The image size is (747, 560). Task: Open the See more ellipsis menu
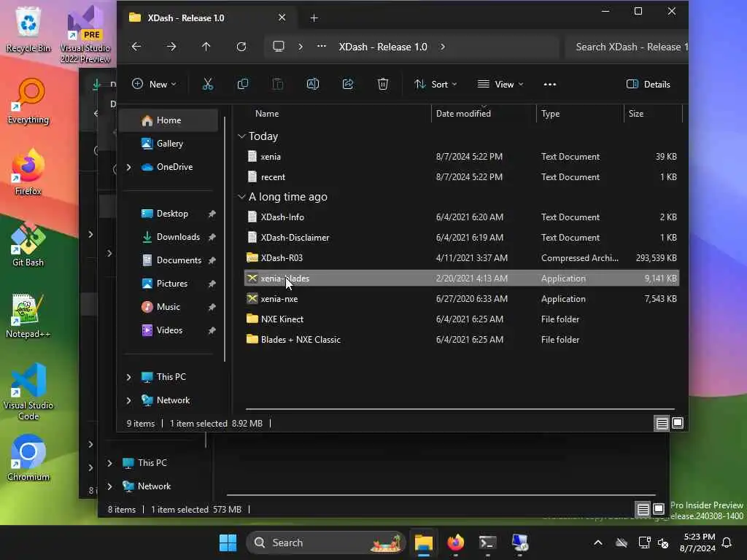[550, 85]
